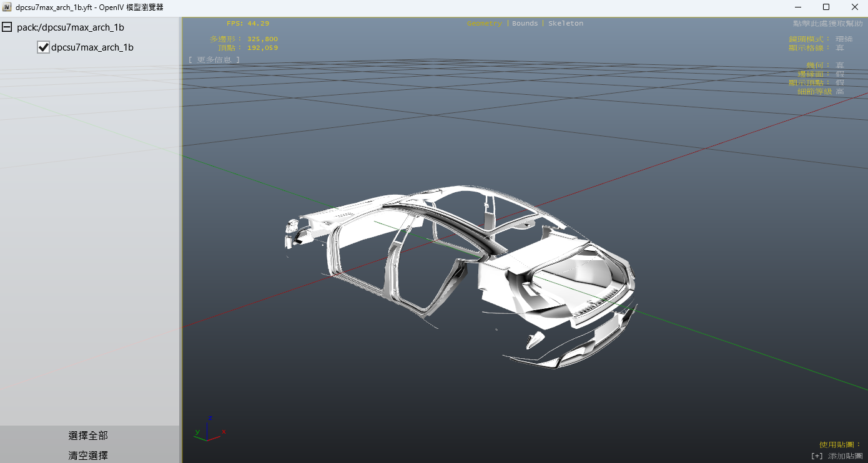868x463 pixels.
Task: Expand the [ 更多信息 ] more info section
Action: tap(214, 60)
